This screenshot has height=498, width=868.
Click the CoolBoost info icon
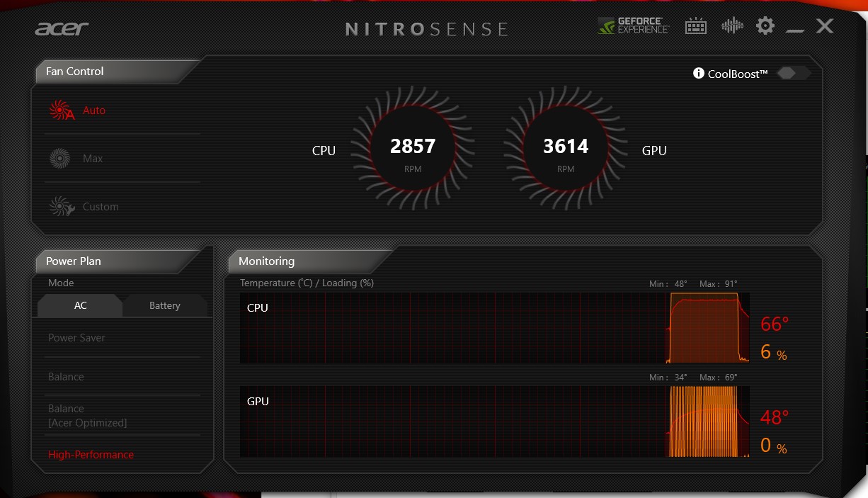[x=699, y=74]
